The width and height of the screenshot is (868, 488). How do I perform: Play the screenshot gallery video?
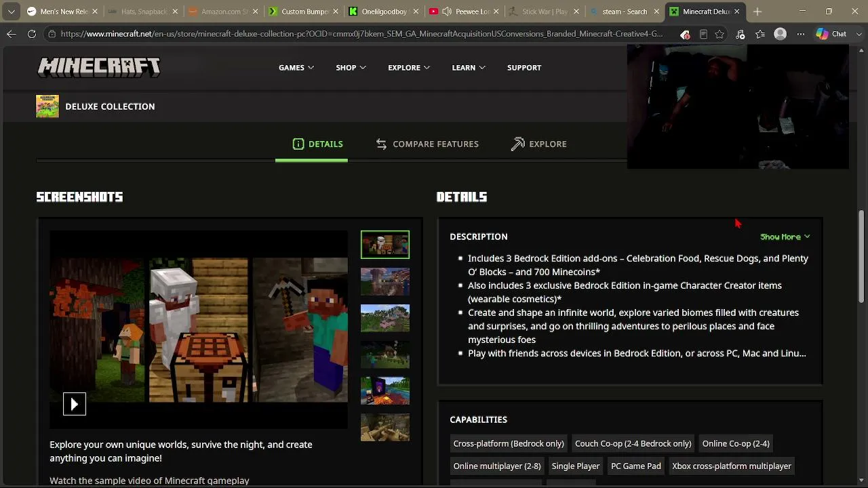[x=75, y=404]
